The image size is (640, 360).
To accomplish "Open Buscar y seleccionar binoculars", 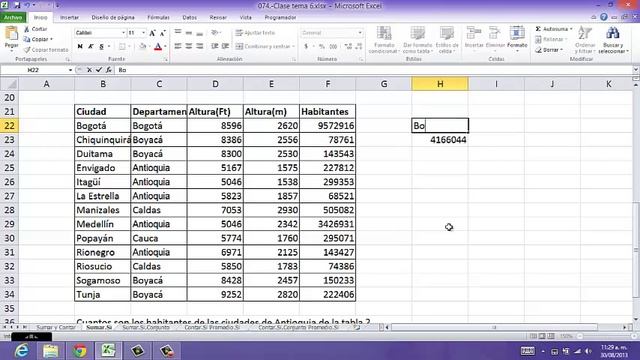I will pyautogui.click(x=613, y=40).
